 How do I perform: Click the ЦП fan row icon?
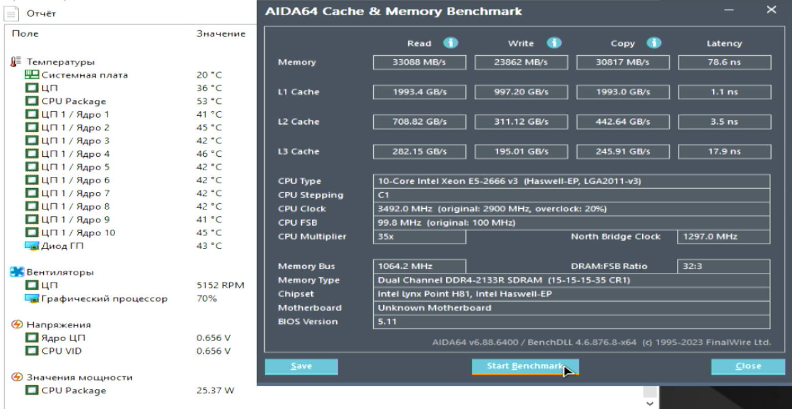(x=32, y=285)
